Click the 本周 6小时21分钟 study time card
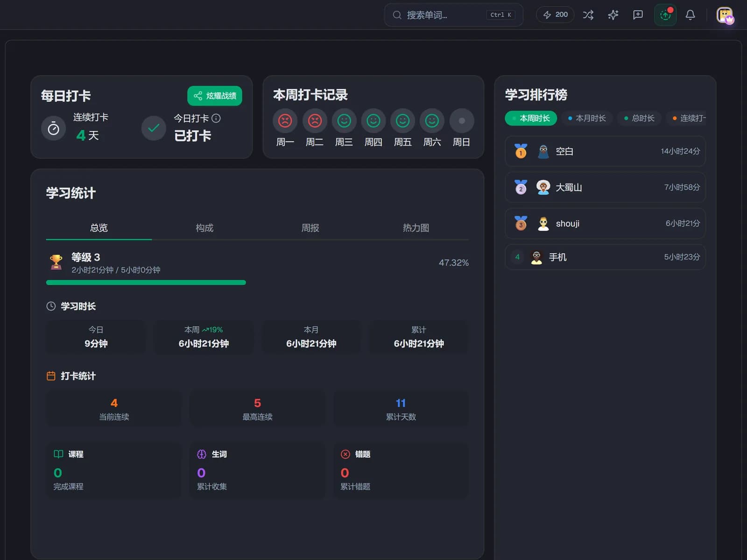 (x=204, y=337)
